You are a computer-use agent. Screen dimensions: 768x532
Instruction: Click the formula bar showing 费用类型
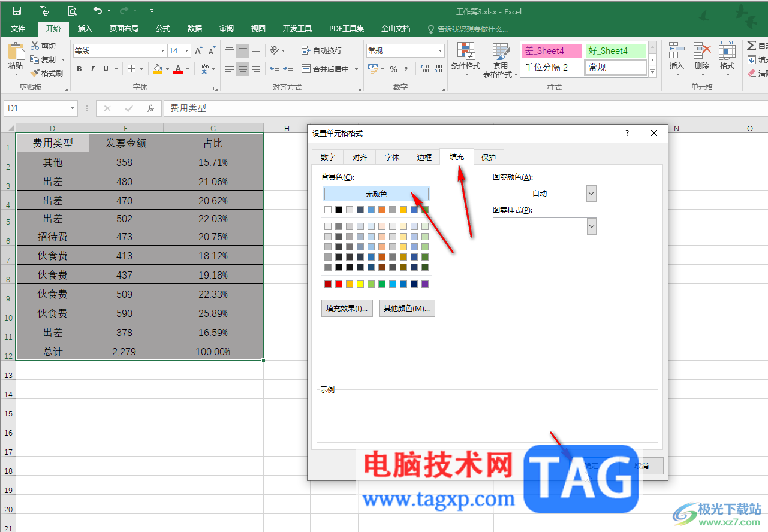[x=465, y=108]
